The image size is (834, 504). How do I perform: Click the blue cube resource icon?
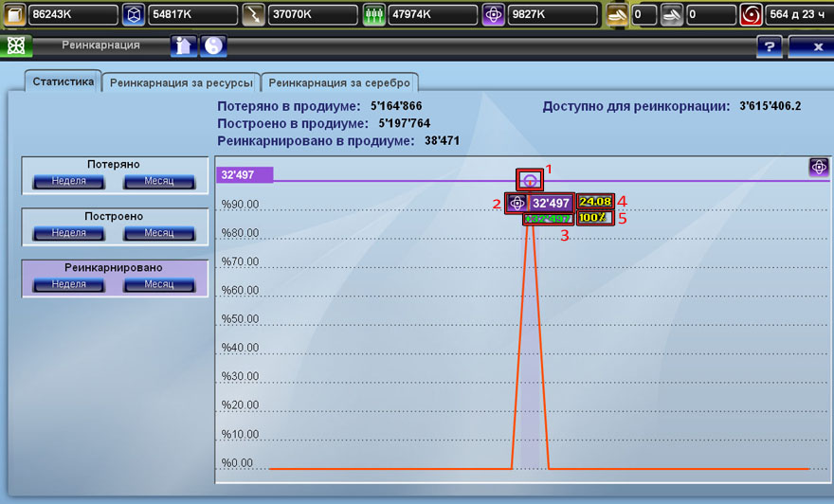pos(135,15)
